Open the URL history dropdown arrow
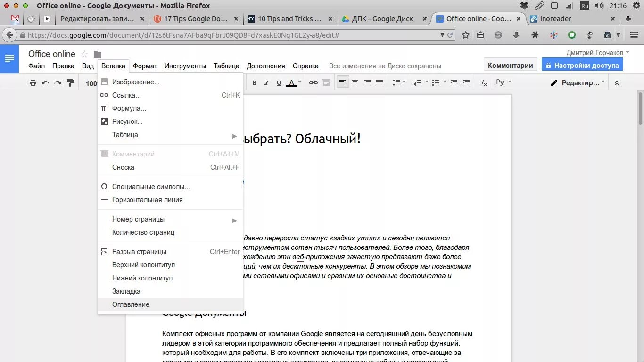Viewport: 644px width, 362px height. click(x=442, y=35)
